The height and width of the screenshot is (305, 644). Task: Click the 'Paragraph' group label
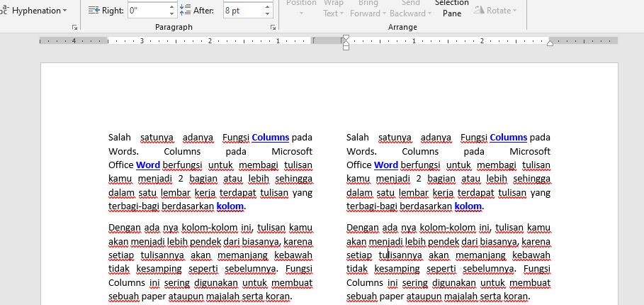[x=174, y=27]
